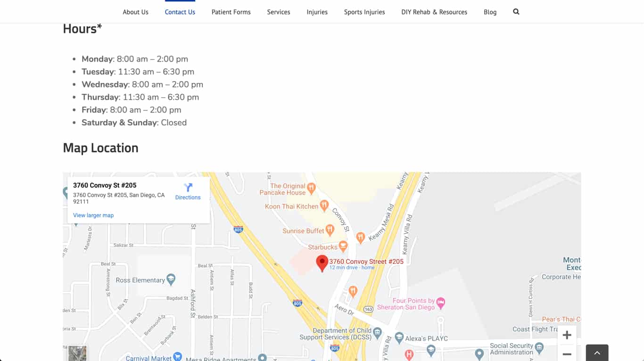Screen dimensions: 644x361
Task: Zoom out the map with minus button
Action: click(567, 353)
